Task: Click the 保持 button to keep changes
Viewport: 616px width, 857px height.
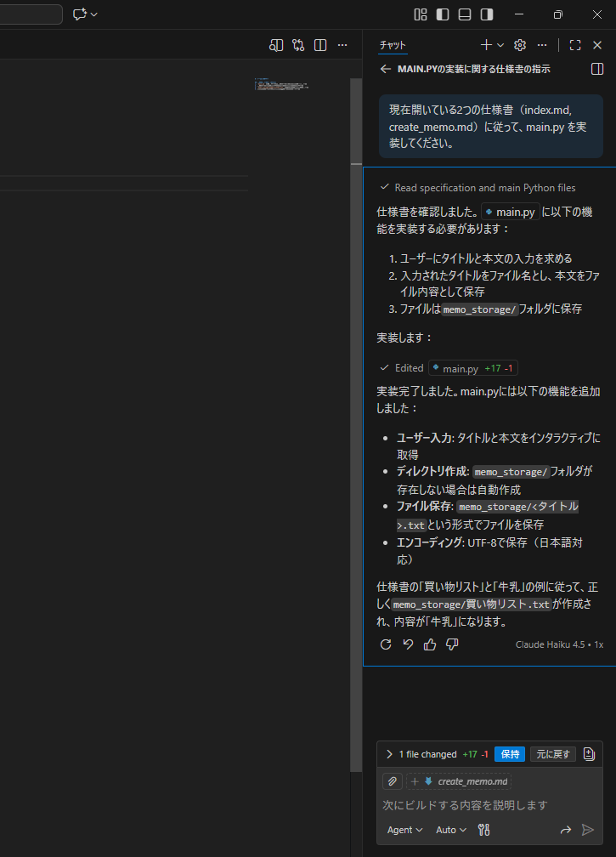Action: pos(510,754)
